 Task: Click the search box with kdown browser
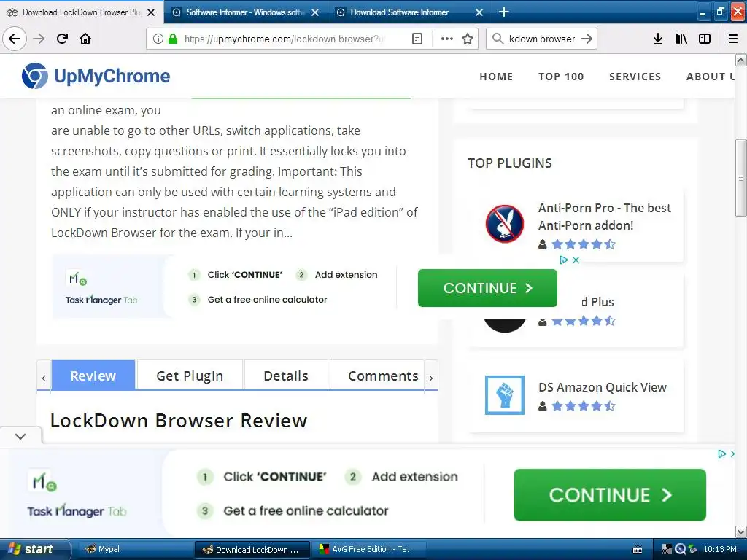pos(542,39)
